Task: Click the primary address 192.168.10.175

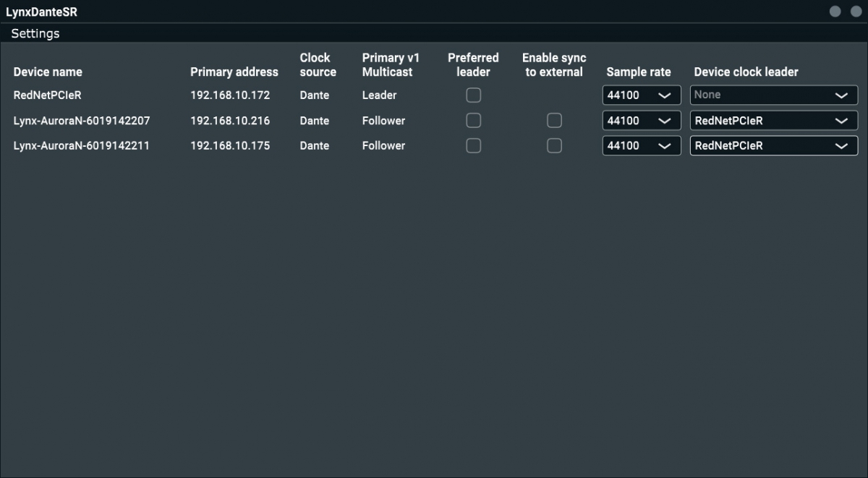Action: pyautogui.click(x=229, y=145)
